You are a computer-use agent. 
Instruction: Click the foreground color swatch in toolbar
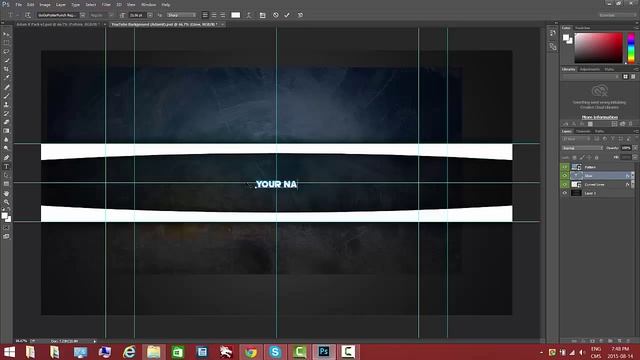[x=4, y=216]
